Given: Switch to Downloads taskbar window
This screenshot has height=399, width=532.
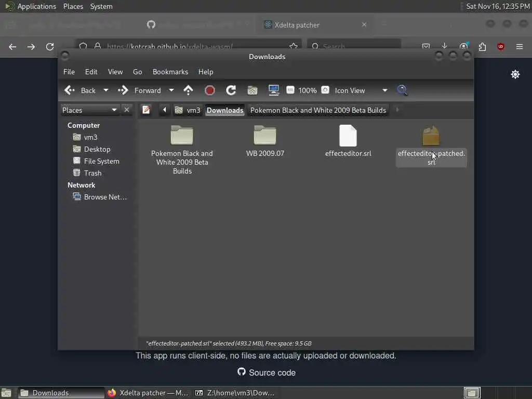Looking at the screenshot, I should click(x=61, y=393).
